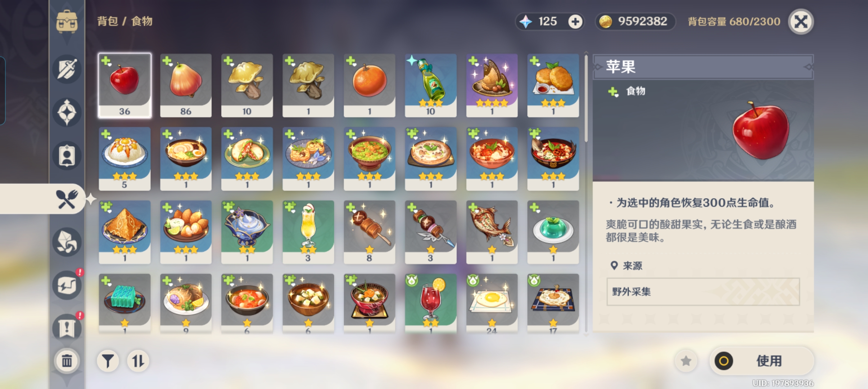Open the artifacts inventory tab
Viewport: 868px width, 389px height.
coord(67,112)
